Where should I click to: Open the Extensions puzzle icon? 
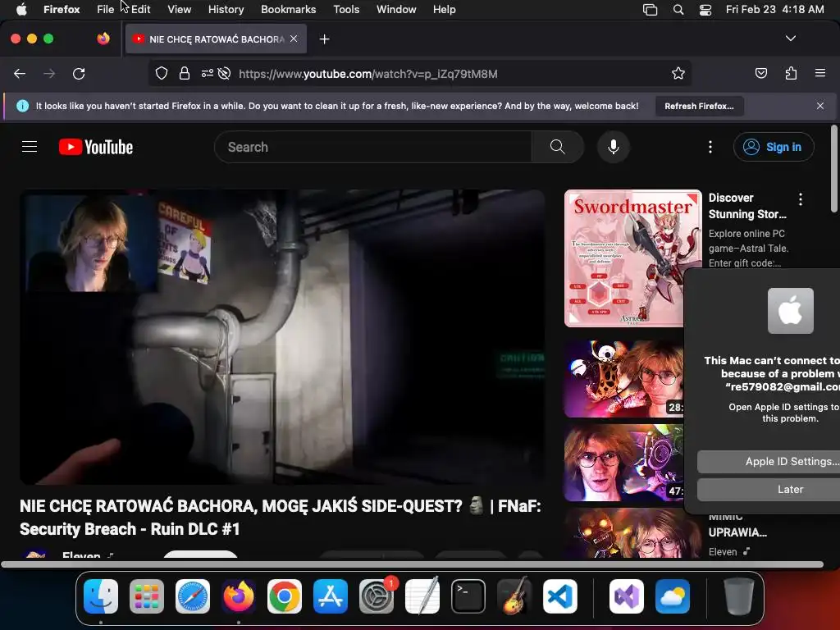pyautogui.click(x=791, y=73)
